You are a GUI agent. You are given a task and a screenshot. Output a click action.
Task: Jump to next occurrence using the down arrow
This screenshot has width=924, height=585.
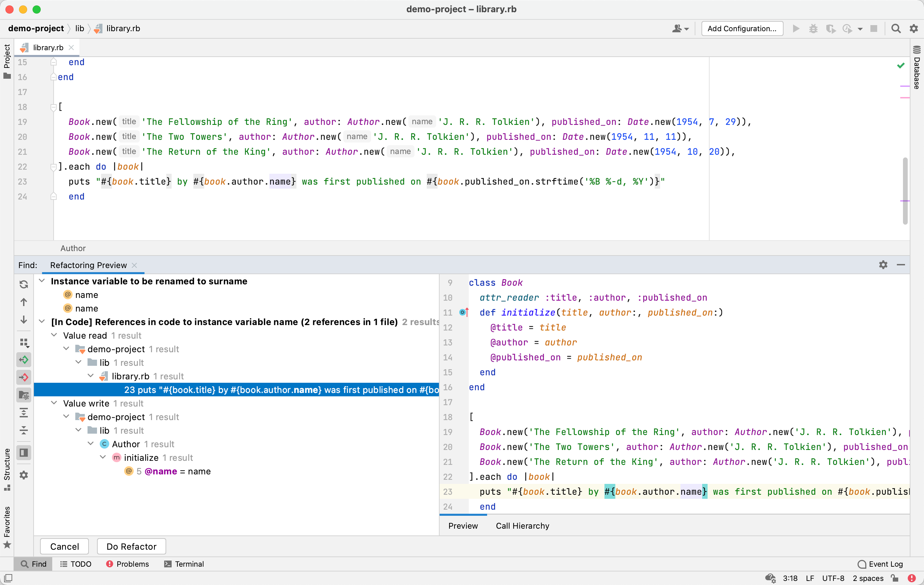coord(24,320)
